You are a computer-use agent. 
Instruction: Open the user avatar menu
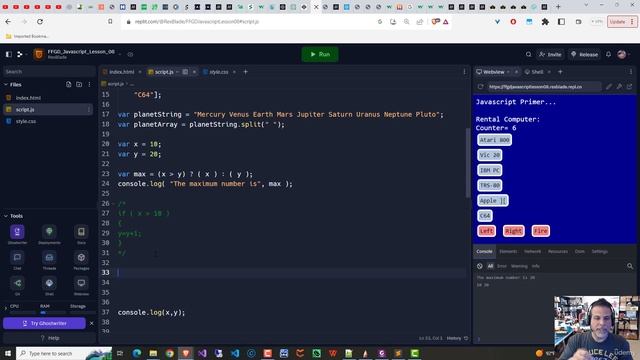(622, 54)
